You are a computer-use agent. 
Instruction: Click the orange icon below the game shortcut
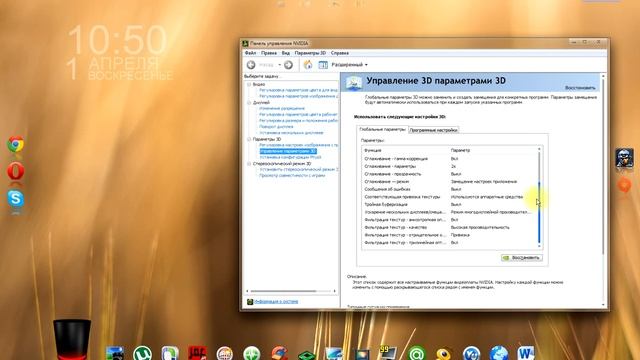pos(624,185)
